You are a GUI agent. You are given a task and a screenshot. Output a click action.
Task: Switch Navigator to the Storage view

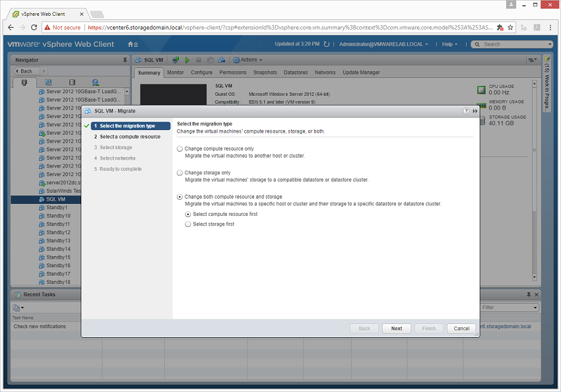click(x=72, y=82)
